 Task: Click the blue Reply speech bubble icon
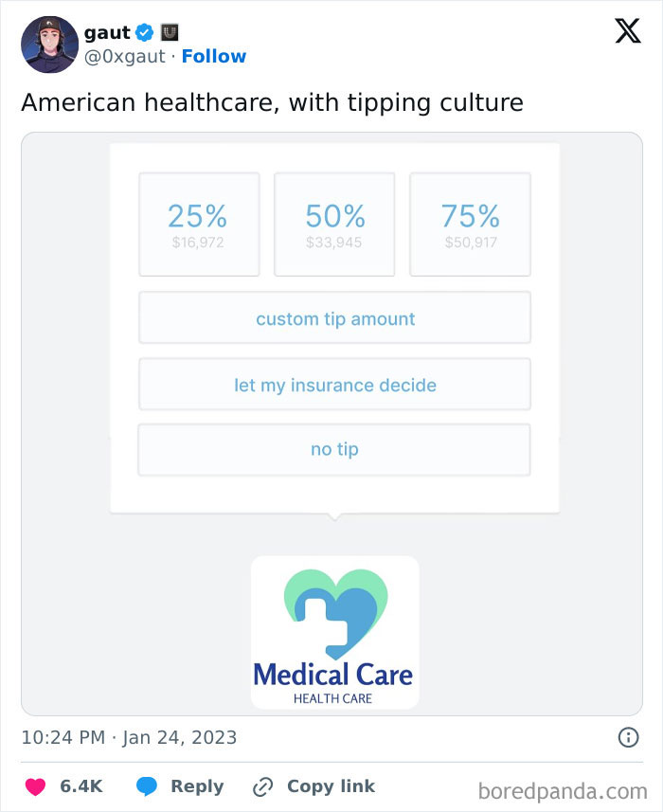tap(145, 786)
